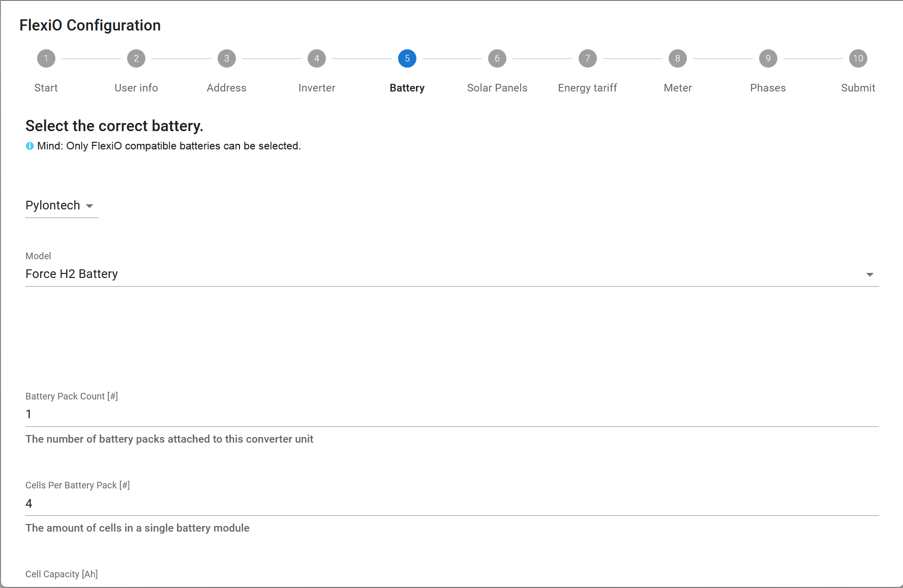Focus the Battery Pack Count field
903x588 pixels.
point(451,414)
